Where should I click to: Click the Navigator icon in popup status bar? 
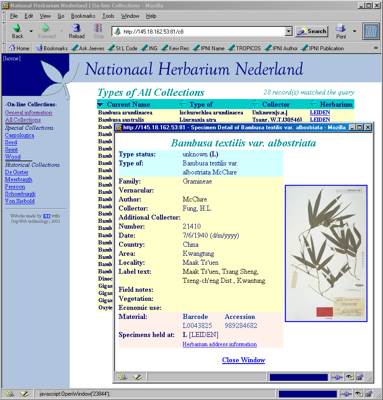coord(123,377)
